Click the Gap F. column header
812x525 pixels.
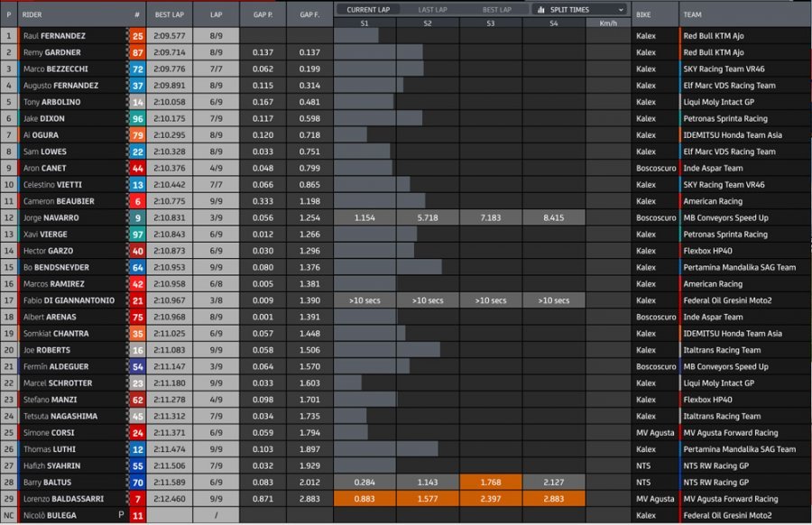pyautogui.click(x=309, y=14)
